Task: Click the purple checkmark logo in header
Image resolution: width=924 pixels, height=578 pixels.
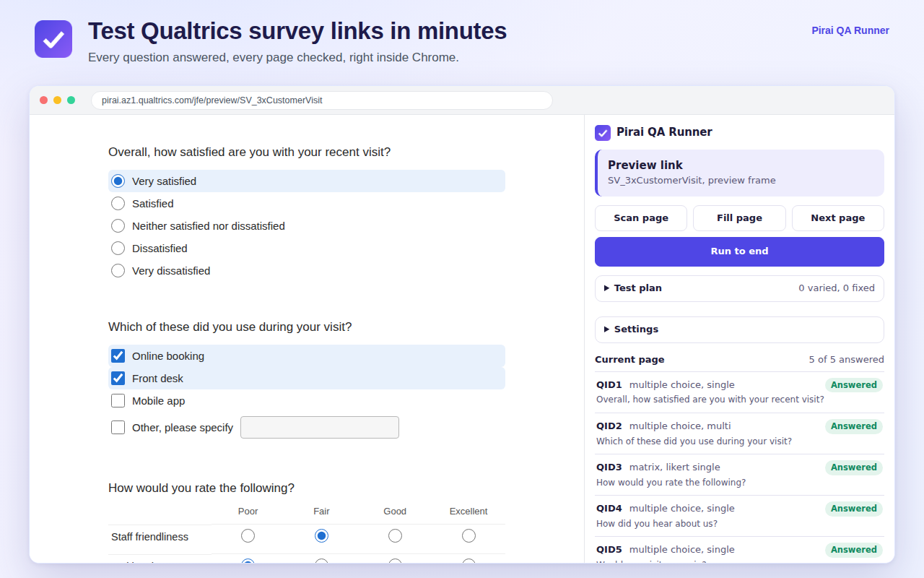Action: 53,39
